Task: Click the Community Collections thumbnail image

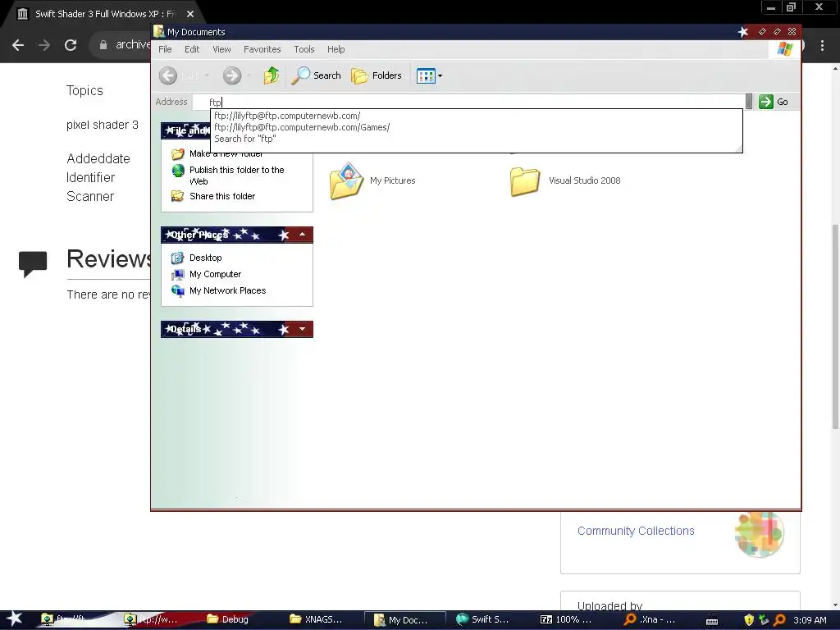Action: [x=759, y=534]
